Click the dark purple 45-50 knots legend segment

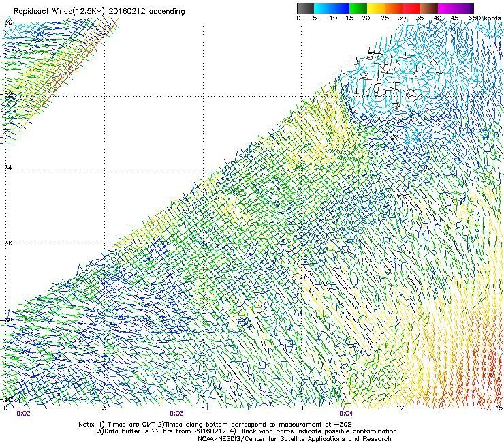[x=464, y=8]
